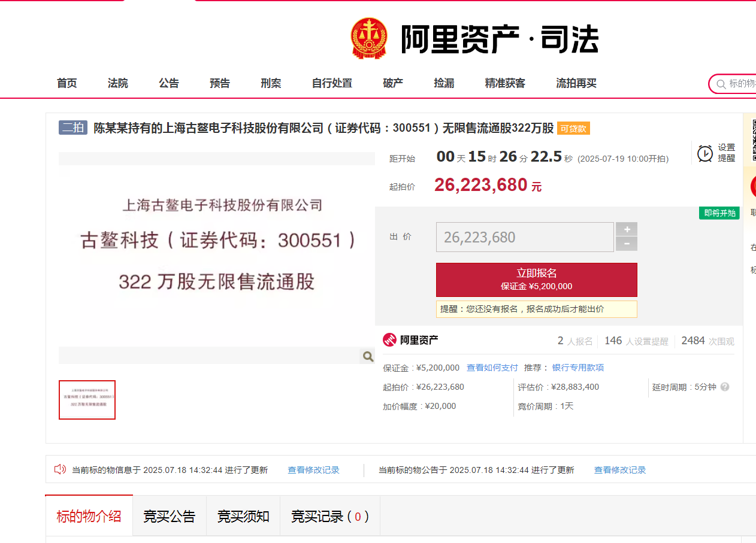Click the auction title about 古鳌电子 shares
The image size is (756, 543).
[x=323, y=128]
